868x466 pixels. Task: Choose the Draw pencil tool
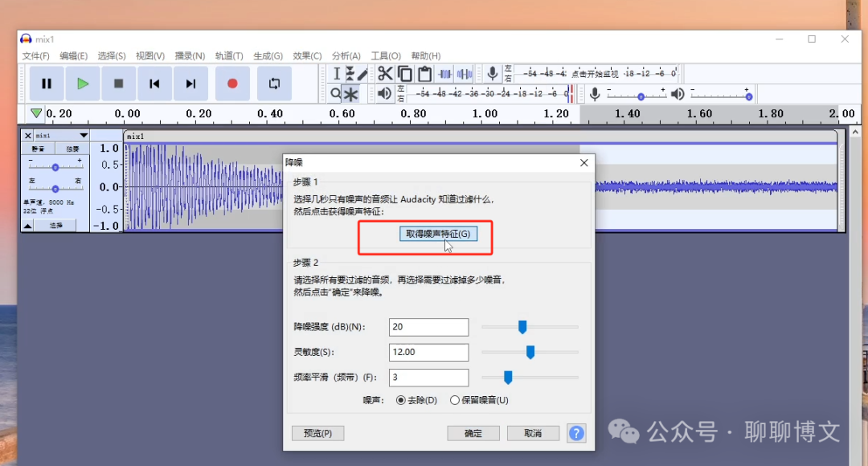pyautogui.click(x=362, y=74)
